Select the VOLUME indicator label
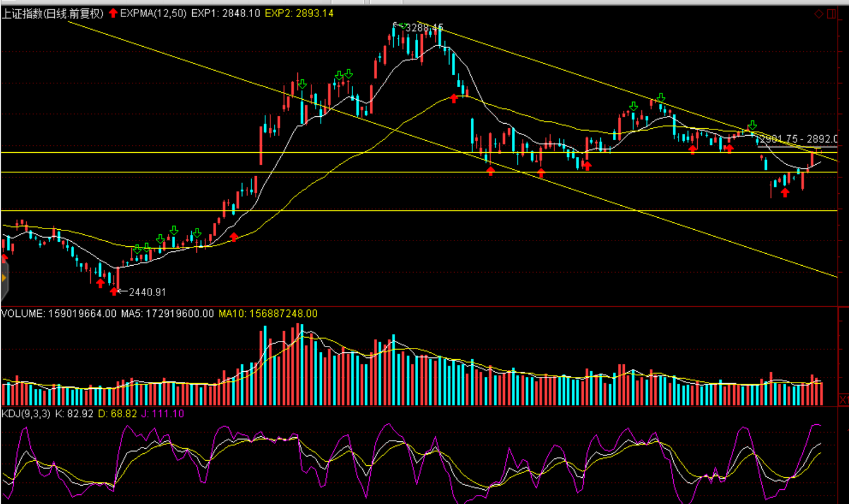 (58, 314)
